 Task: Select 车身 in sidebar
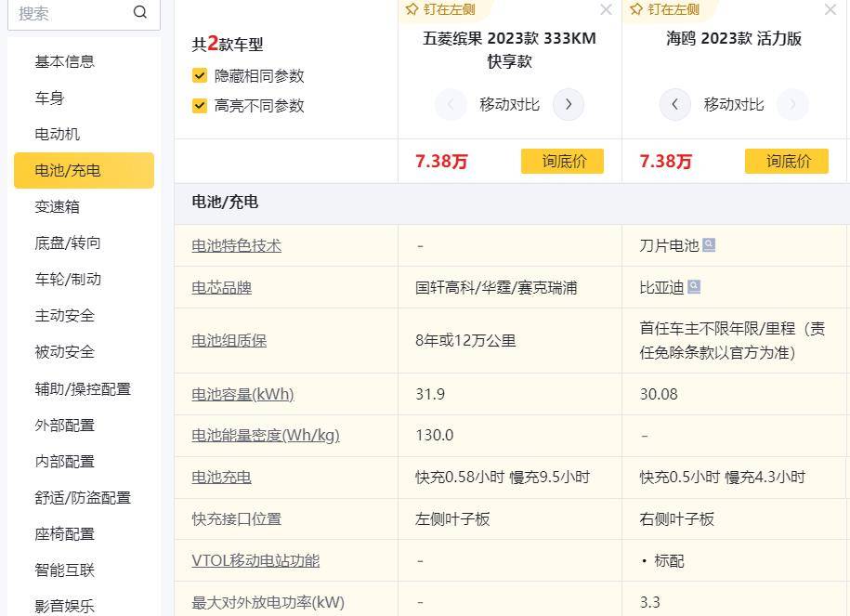49,98
